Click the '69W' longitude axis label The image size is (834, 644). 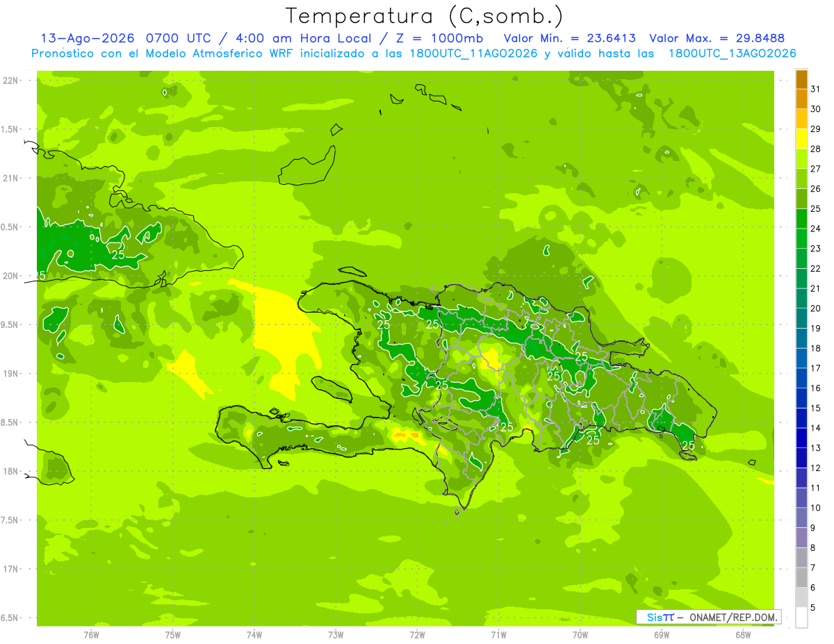662,635
